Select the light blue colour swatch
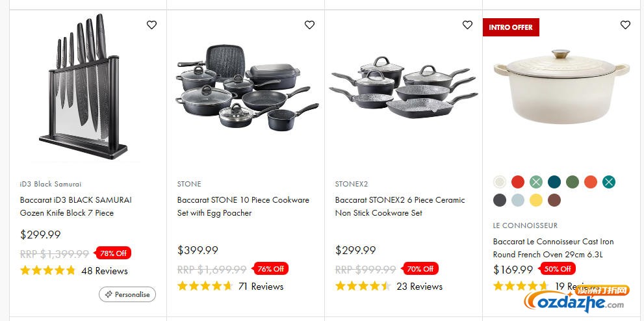 tap(517, 200)
